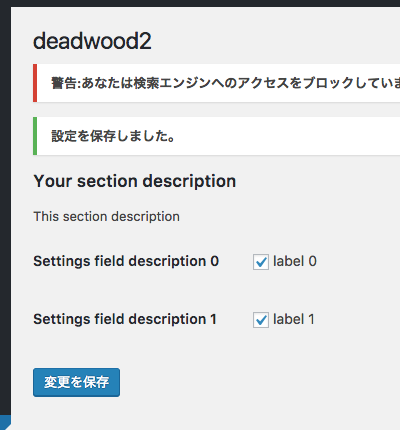Click "This section description" paragraph text
The height and width of the screenshot is (430, 400).
(x=107, y=217)
